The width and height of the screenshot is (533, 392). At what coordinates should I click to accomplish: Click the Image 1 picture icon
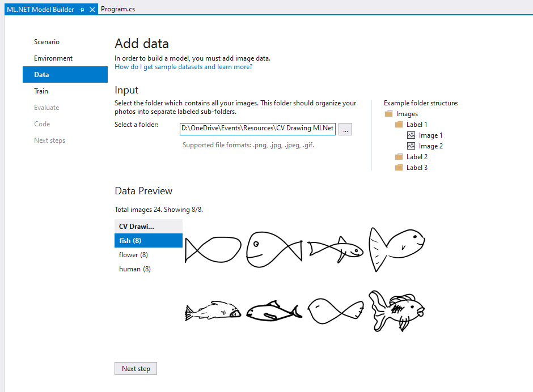[411, 135]
